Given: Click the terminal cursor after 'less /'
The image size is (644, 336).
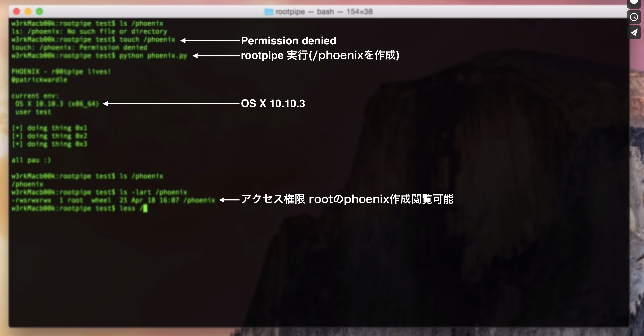Looking at the screenshot, I should (145, 208).
